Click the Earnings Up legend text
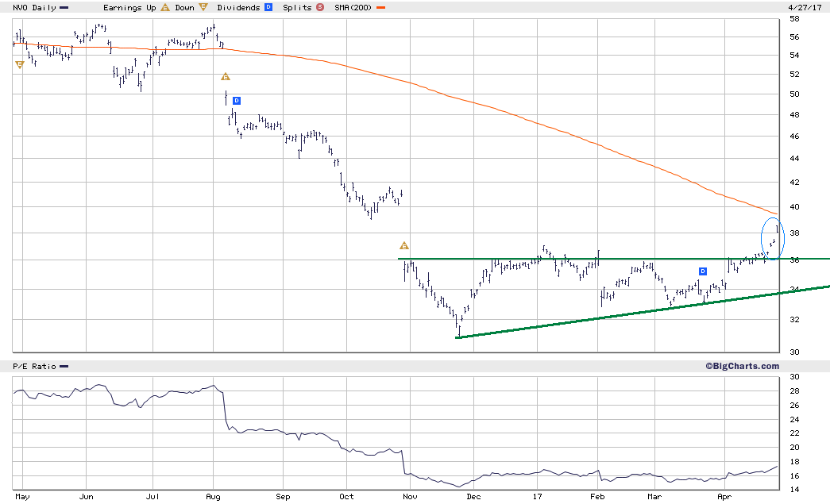830x504 pixels. pos(129,8)
